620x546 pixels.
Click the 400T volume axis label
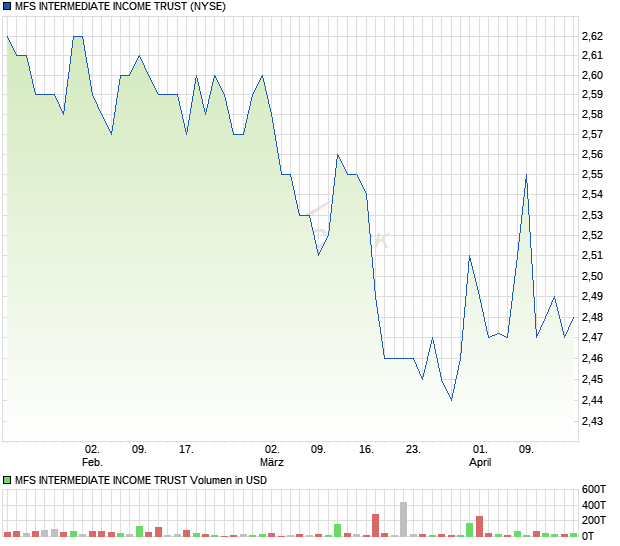click(x=594, y=505)
